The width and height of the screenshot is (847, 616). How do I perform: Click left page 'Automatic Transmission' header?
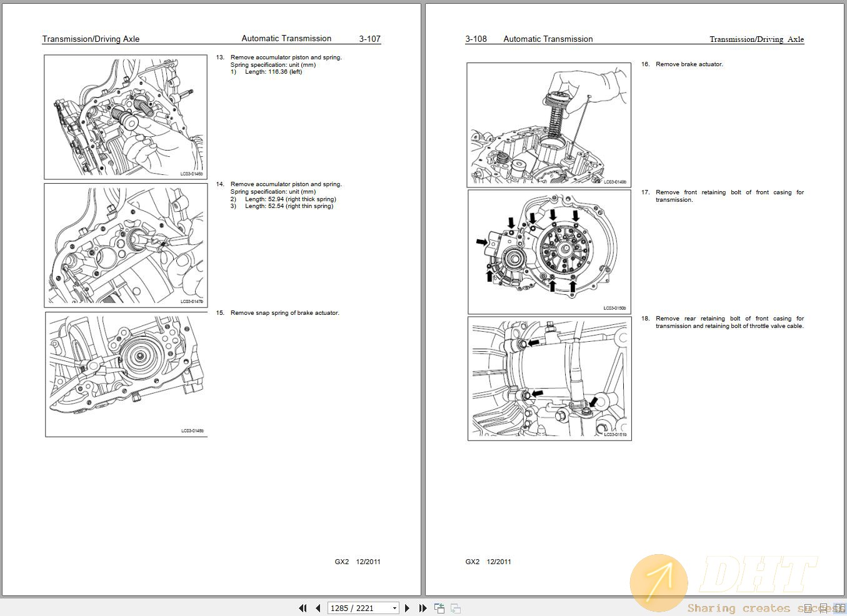pos(286,39)
